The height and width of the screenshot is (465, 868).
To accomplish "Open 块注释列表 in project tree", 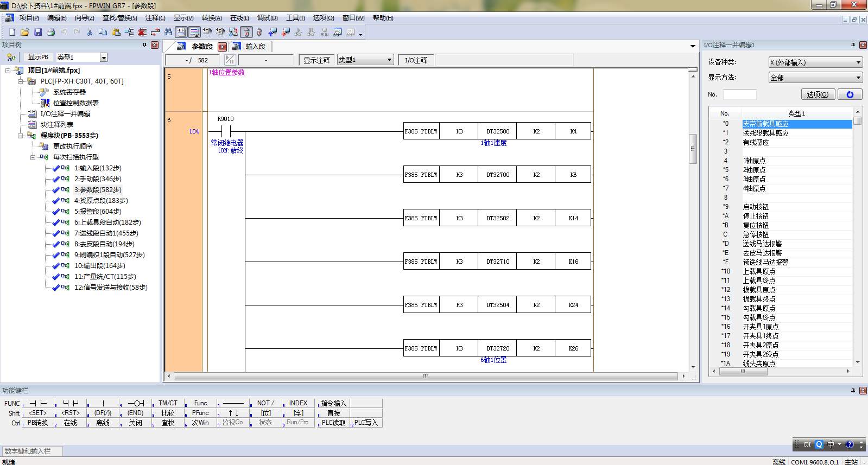I will tap(56, 125).
